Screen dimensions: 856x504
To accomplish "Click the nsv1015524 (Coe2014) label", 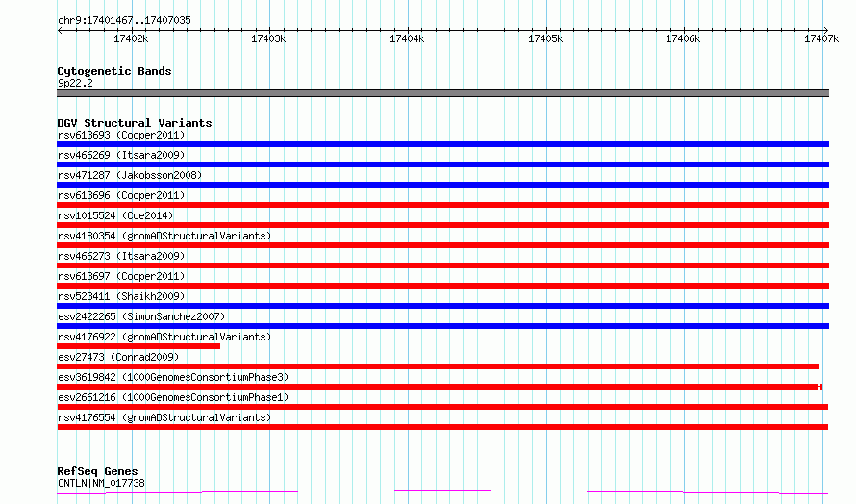I will click(x=115, y=215).
